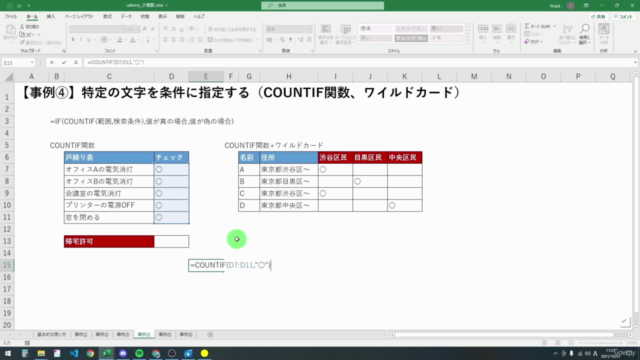
Task: Expand the Name Box dropdown
Action: (31, 62)
